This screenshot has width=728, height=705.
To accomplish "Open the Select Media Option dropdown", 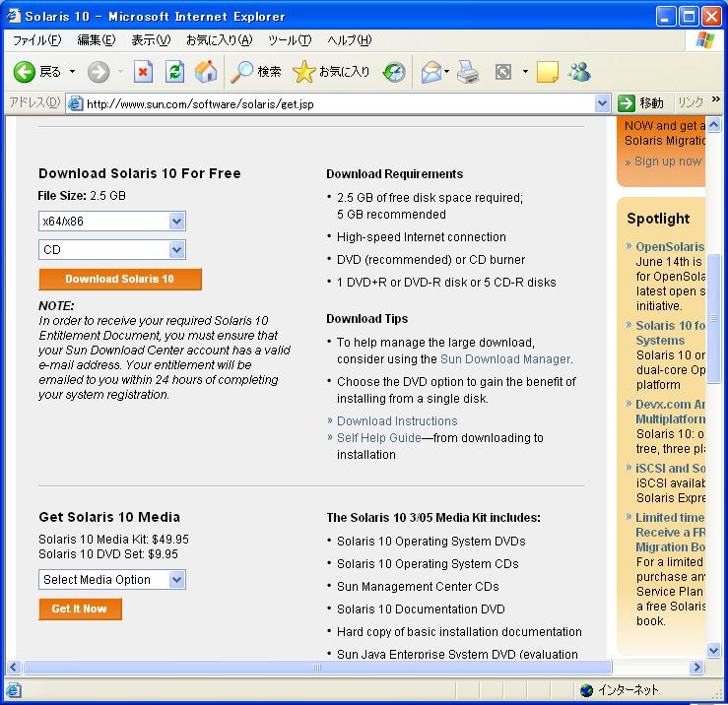I will click(112, 580).
